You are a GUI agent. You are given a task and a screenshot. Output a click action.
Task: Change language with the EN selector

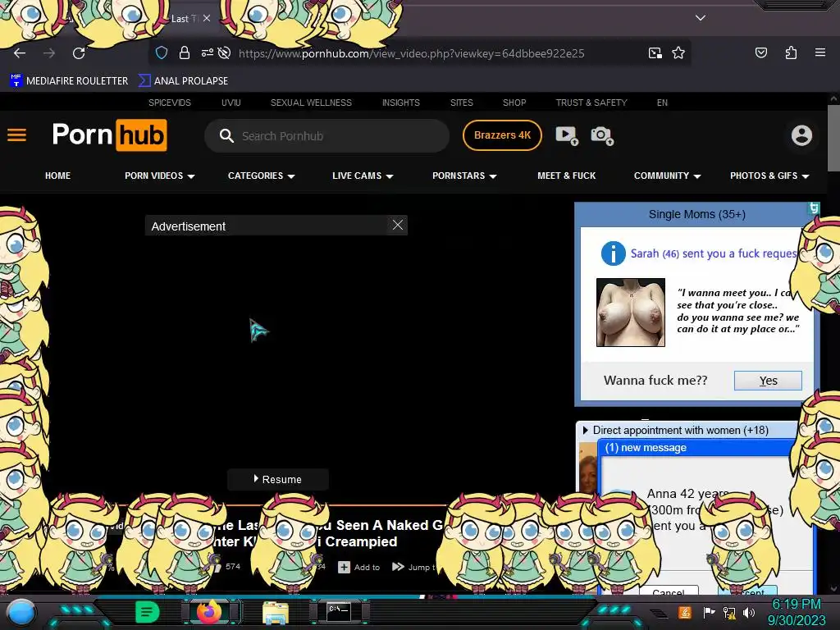[662, 103]
